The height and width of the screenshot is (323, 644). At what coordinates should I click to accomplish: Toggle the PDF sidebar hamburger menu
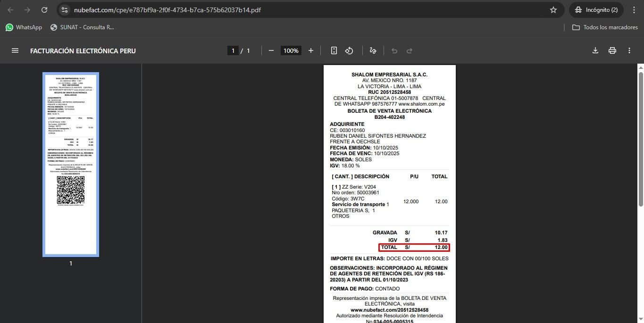pyautogui.click(x=15, y=50)
